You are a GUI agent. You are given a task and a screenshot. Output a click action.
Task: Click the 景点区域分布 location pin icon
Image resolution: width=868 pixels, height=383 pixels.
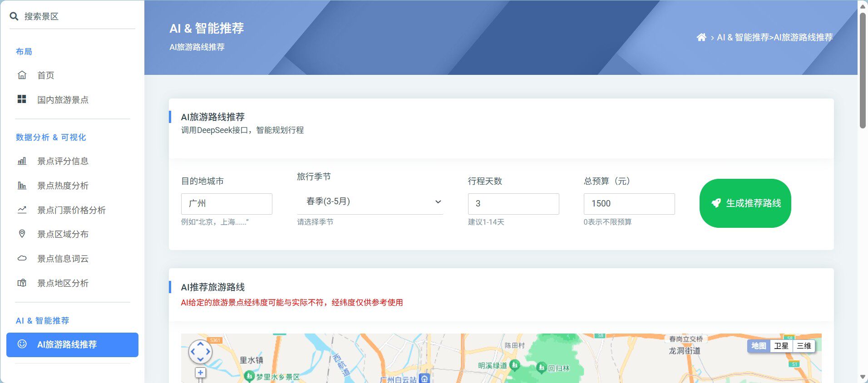tap(22, 234)
